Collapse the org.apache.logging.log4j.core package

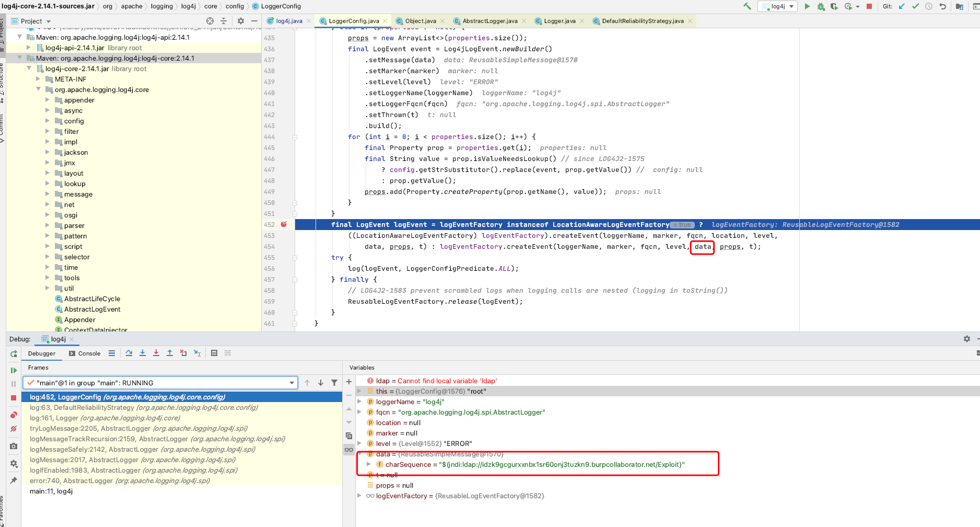[x=38, y=89]
